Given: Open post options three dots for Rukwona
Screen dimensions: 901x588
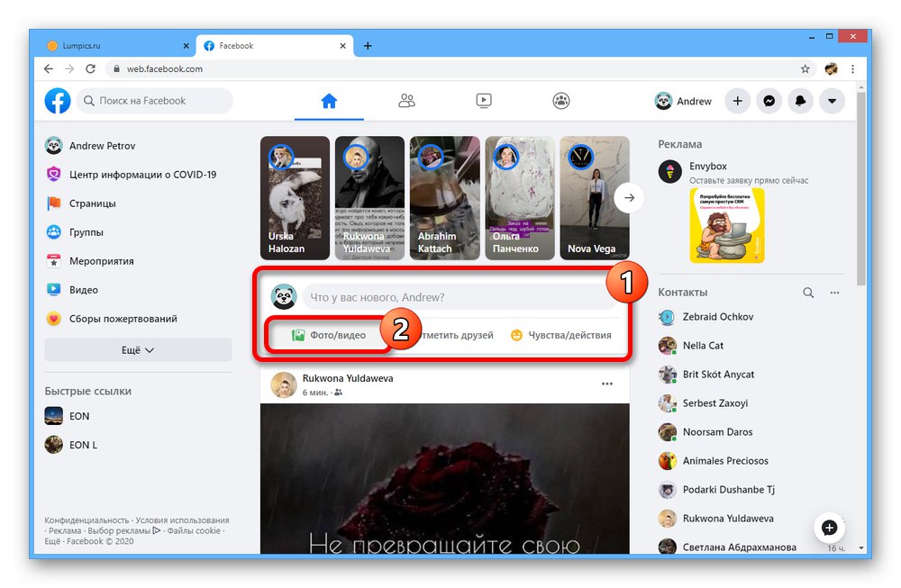Looking at the screenshot, I should click(x=606, y=384).
